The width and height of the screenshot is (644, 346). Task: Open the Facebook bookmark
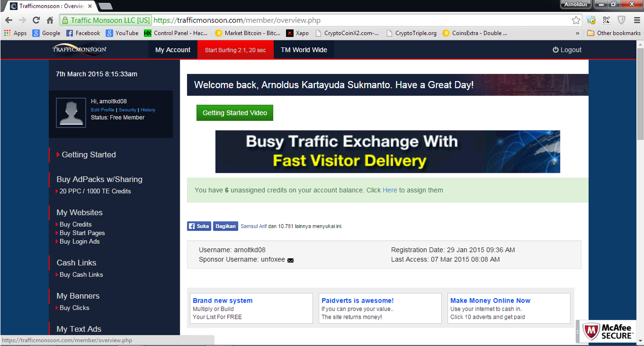(x=83, y=33)
